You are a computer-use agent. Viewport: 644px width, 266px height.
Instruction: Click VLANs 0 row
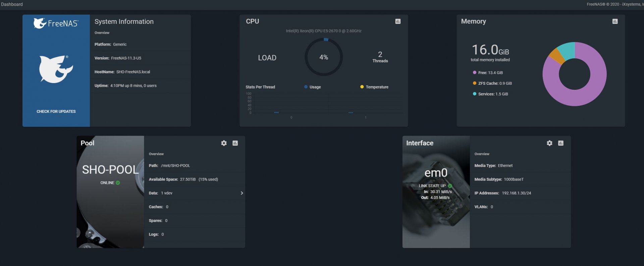[520, 207]
